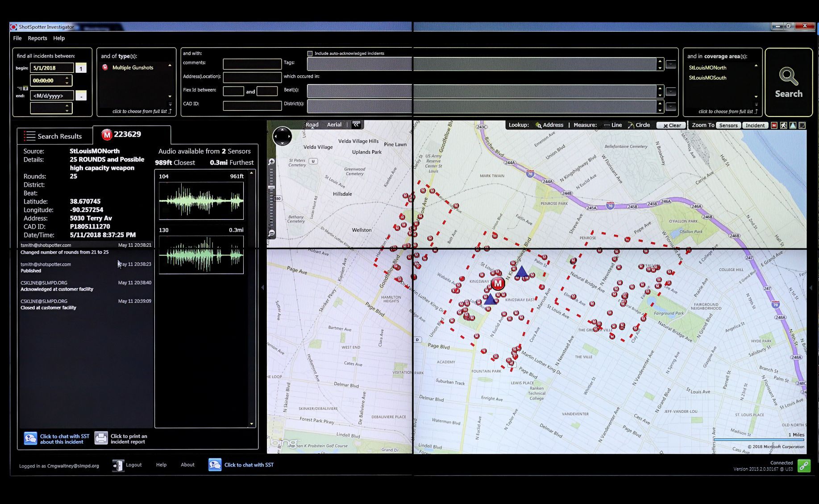Screen dimensions: 819x504
Task: Click the Search Results list icon
Action: click(29, 136)
